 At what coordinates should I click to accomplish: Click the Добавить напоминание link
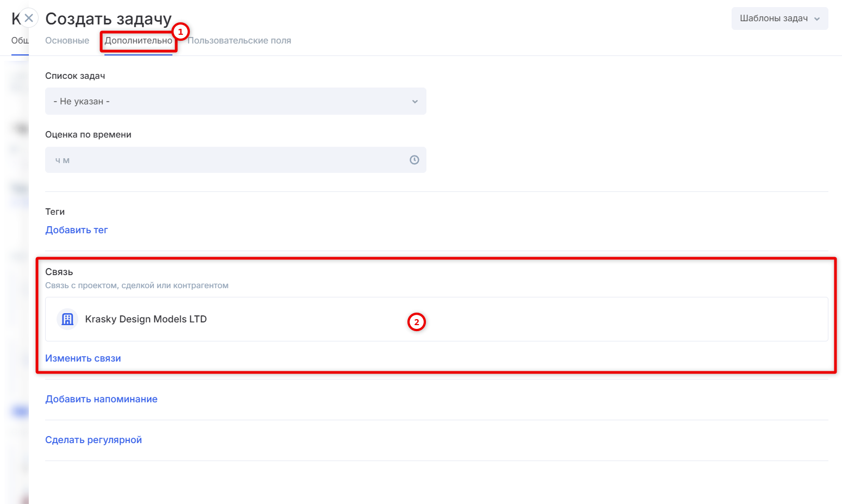[101, 399]
